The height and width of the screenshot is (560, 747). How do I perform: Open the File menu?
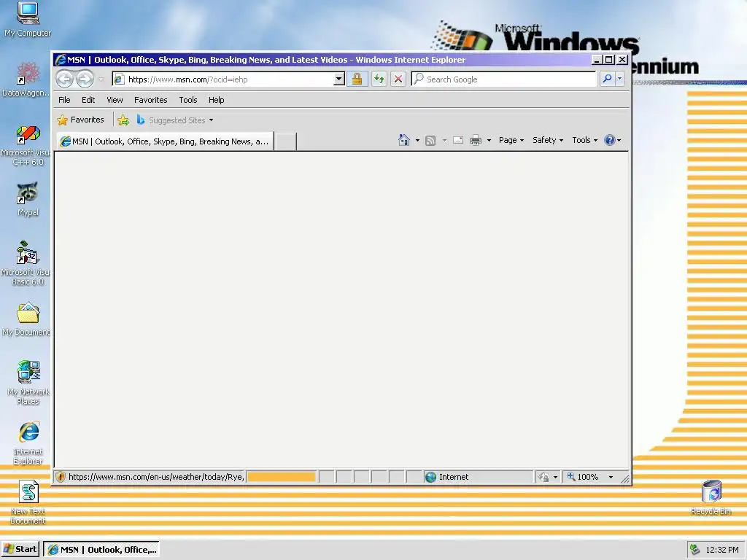click(64, 100)
